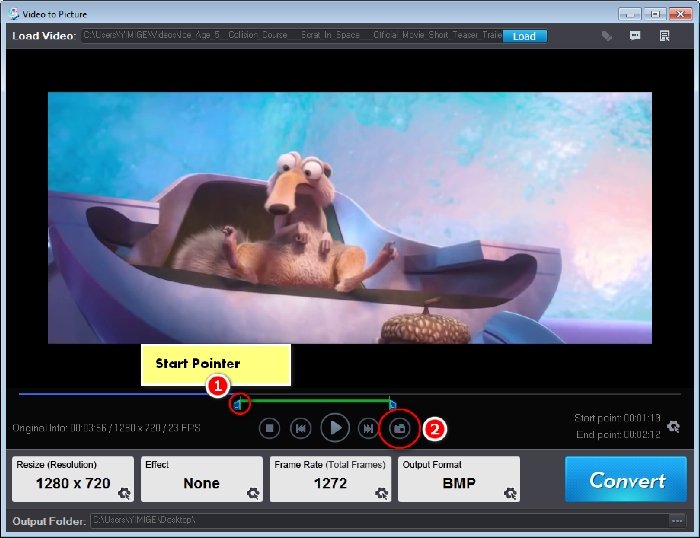Play the loaded video
The height and width of the screenshot is (538, 700).
335,428
